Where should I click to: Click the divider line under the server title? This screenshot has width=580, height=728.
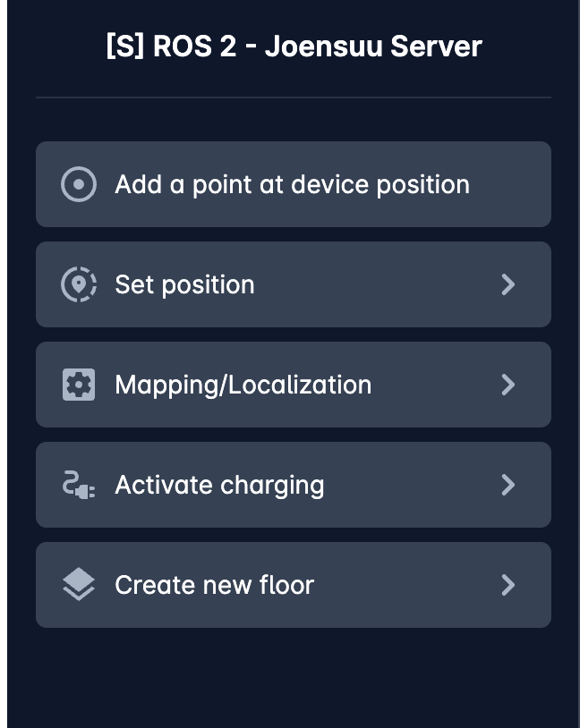294,97
